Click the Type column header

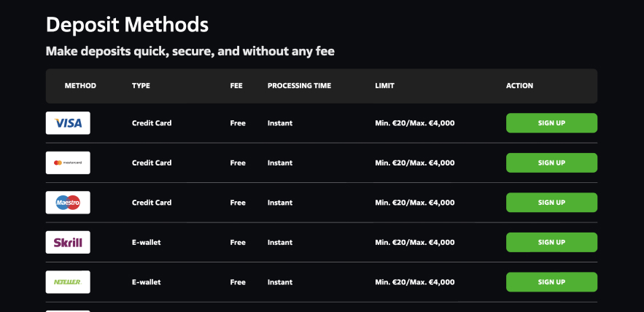(x=141, y=86)
